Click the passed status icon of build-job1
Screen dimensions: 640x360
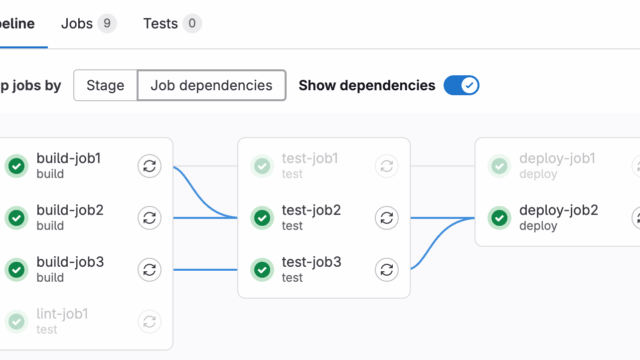point(17,166)
